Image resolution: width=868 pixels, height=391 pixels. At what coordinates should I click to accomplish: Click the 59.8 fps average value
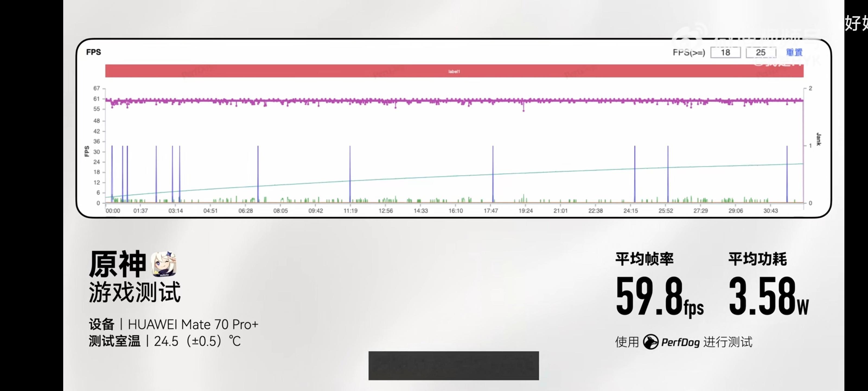click(x=659, y=297)
